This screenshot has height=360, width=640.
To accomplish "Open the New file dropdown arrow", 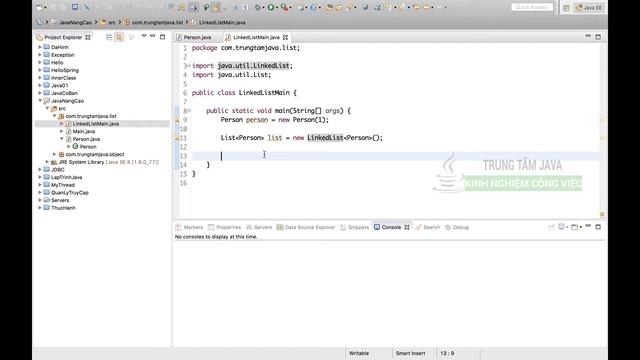I will point(45,7).
